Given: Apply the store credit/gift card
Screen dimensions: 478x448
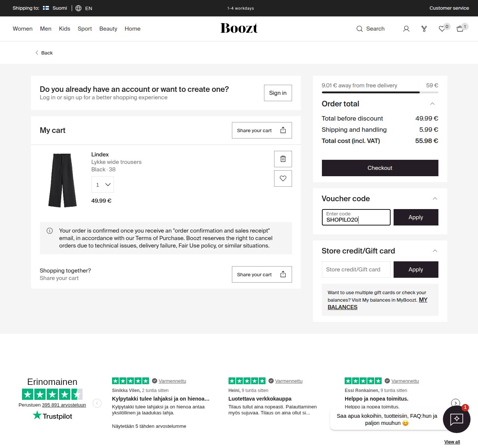Looking at the screenshot, I should (416, 270).
